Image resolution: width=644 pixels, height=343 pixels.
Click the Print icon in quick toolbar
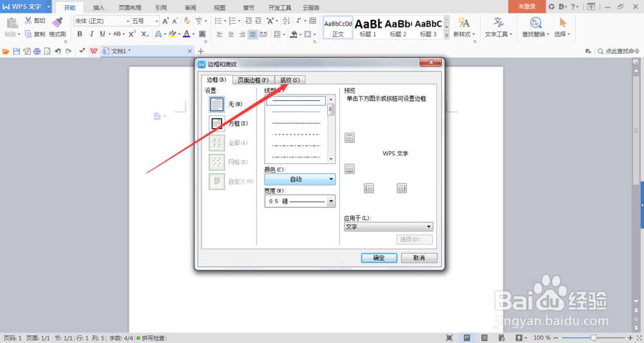pyautogui.click(x=37, y=51)
